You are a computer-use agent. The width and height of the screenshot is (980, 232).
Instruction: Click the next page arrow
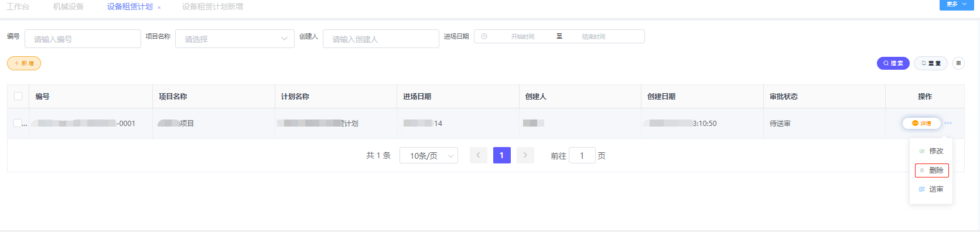[x=525, y=155]
